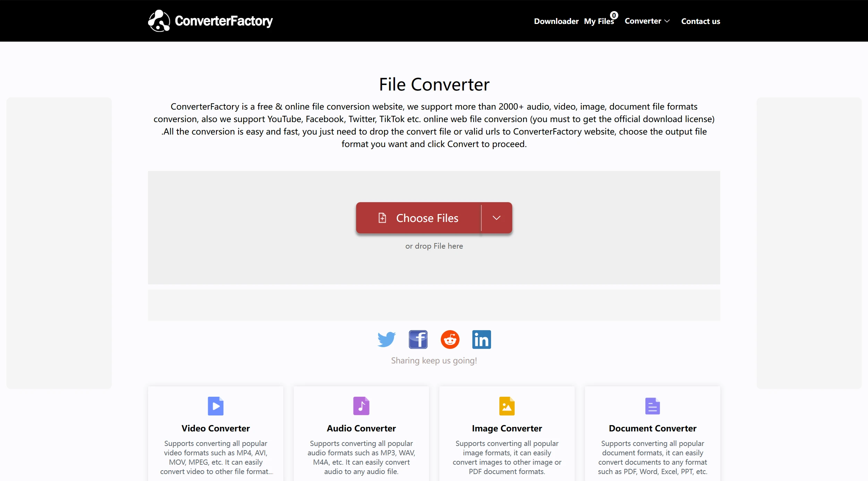Click the Video Converter play file icon

(216, 406)
